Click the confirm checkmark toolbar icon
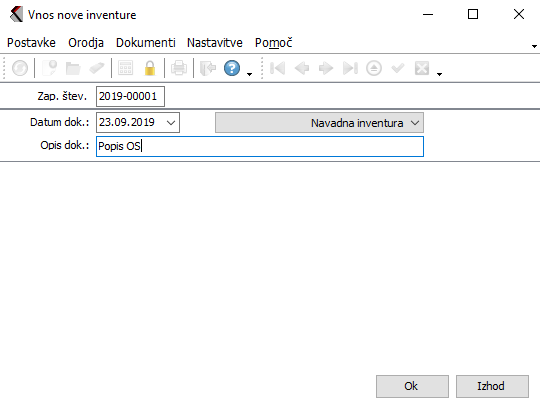 [398, 68]
